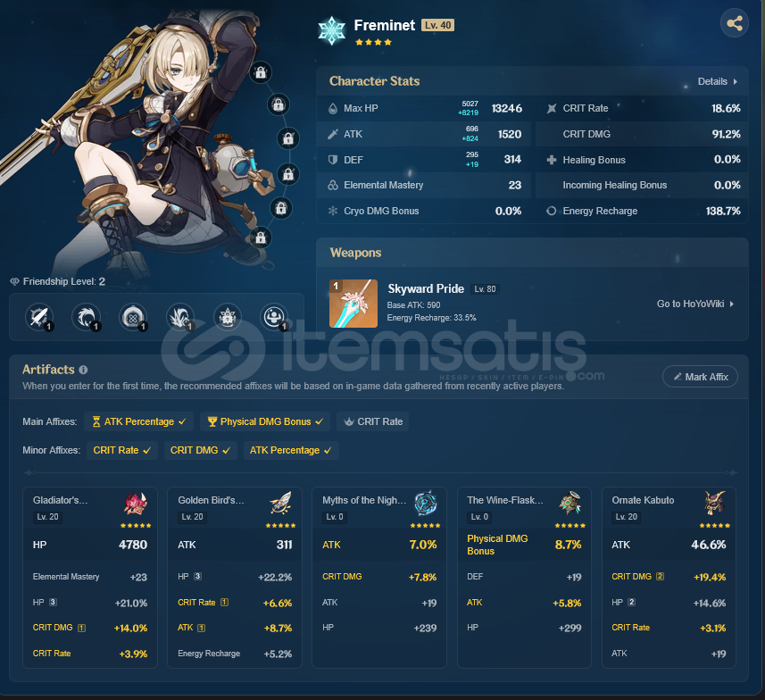Open Go to HoYoWiki link
This screenshot has width=765, height=700.
pyautogui.click(x=694, y=304)
